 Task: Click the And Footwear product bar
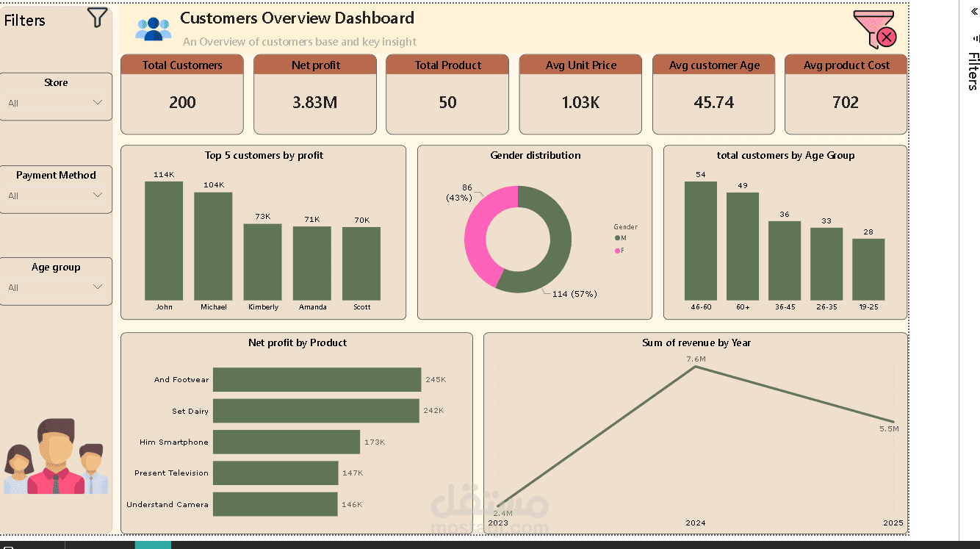(317, 380)
